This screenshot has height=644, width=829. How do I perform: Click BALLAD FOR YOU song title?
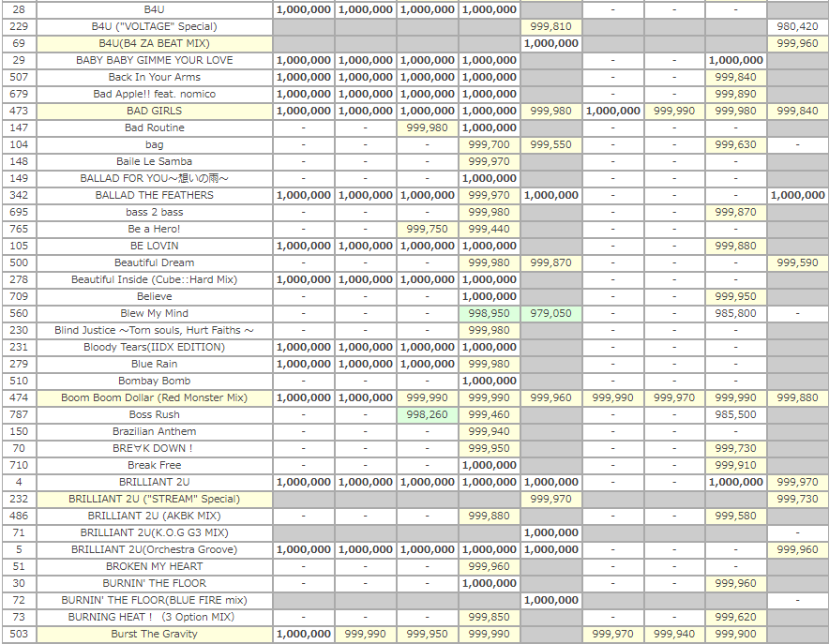(x=154, y=178)
